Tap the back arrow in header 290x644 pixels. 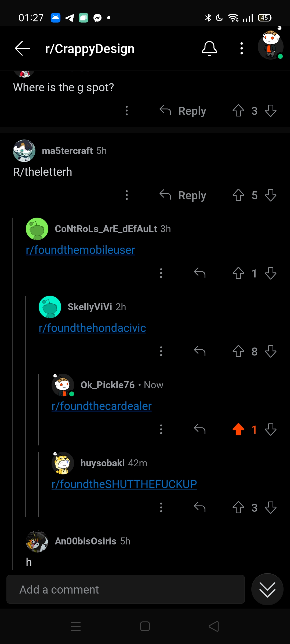(x=22, y=49)
